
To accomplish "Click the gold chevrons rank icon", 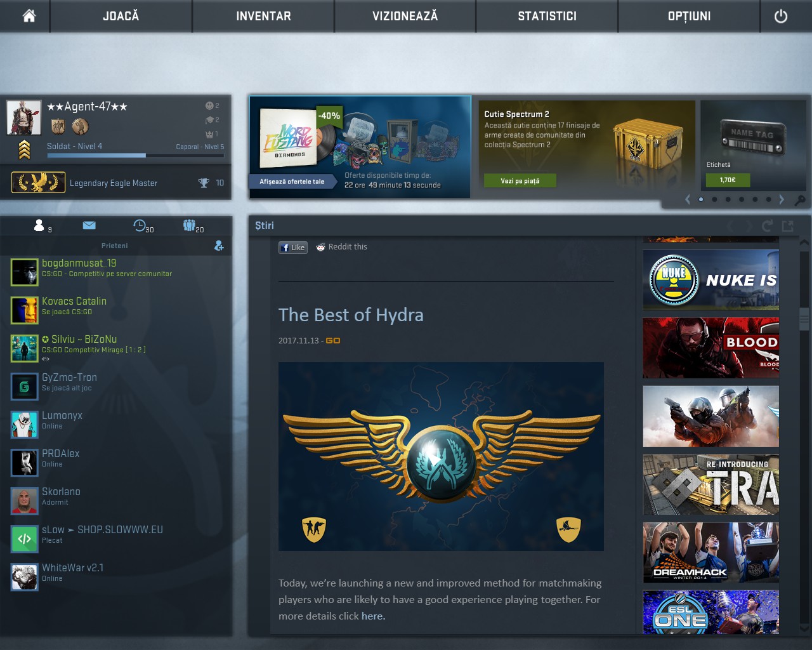I will 24,149.
